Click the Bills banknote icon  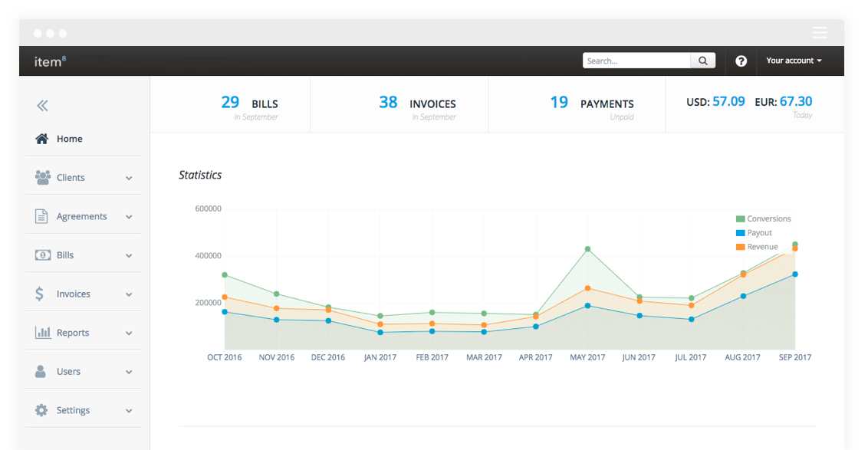click(43, 255)
